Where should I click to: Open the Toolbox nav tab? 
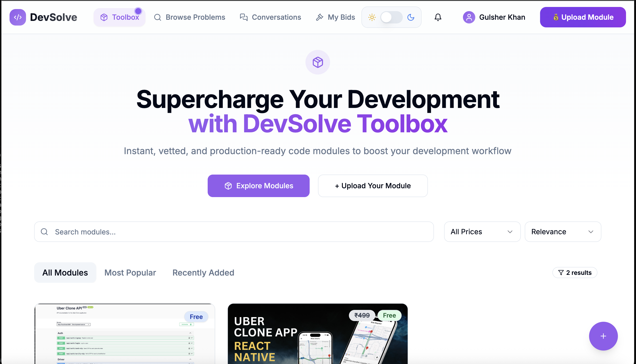pos(119,17)
